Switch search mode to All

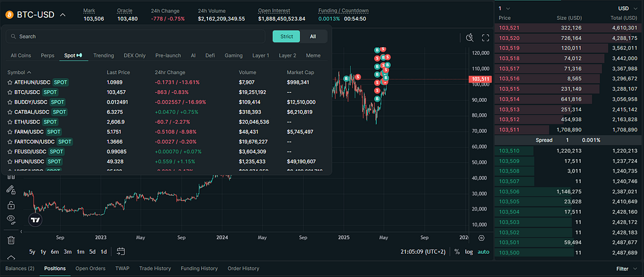[313, 36]
